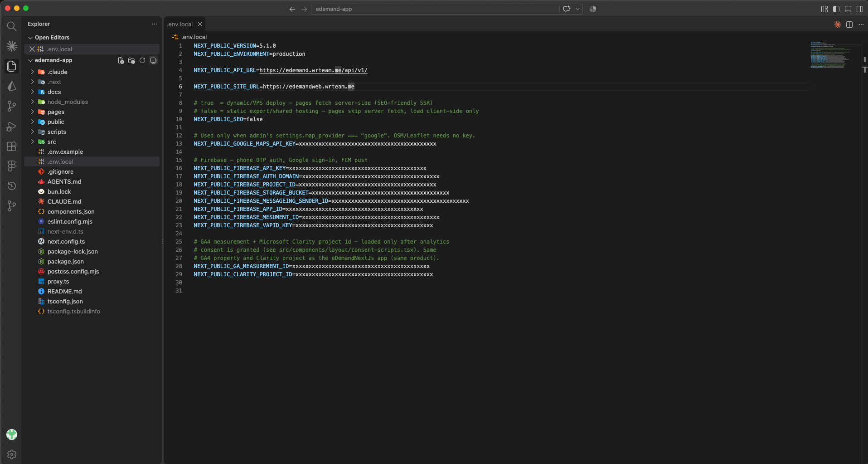Collapse all folders in Explorer
Image resolution: width=868 pixels, height=464 pixels.
point(153,60)
